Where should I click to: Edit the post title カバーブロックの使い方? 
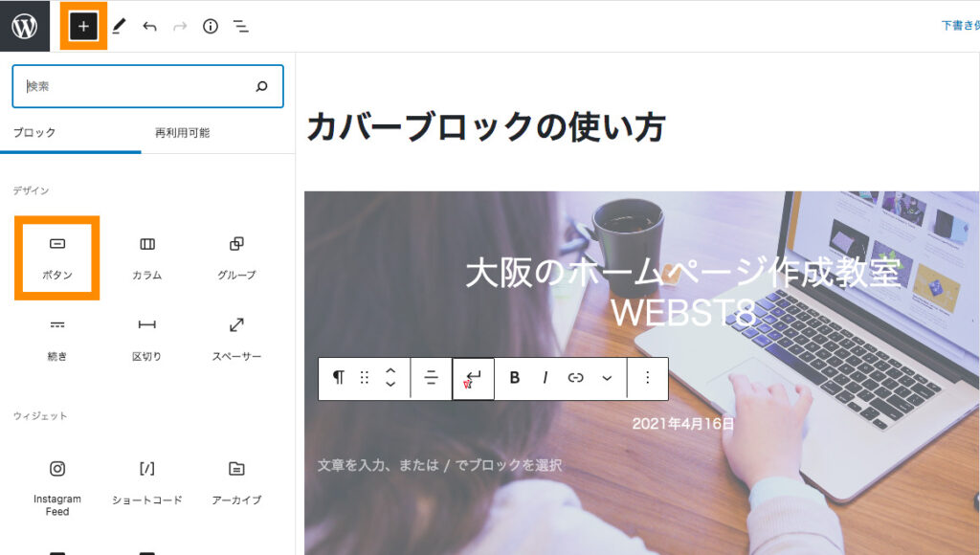pyautogui.click(x=485, y=126)
